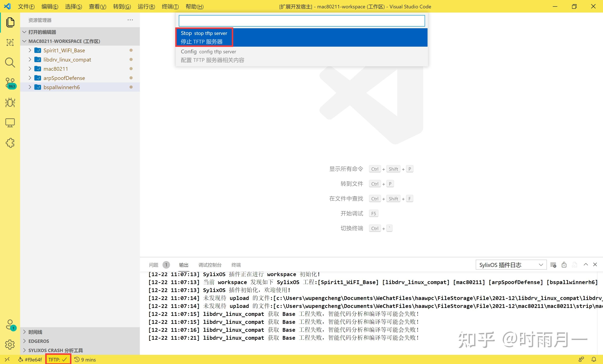This screenshot has height=364, width=603.
Task: Click the 资源管理器 panel title
Action: point(40,20)
